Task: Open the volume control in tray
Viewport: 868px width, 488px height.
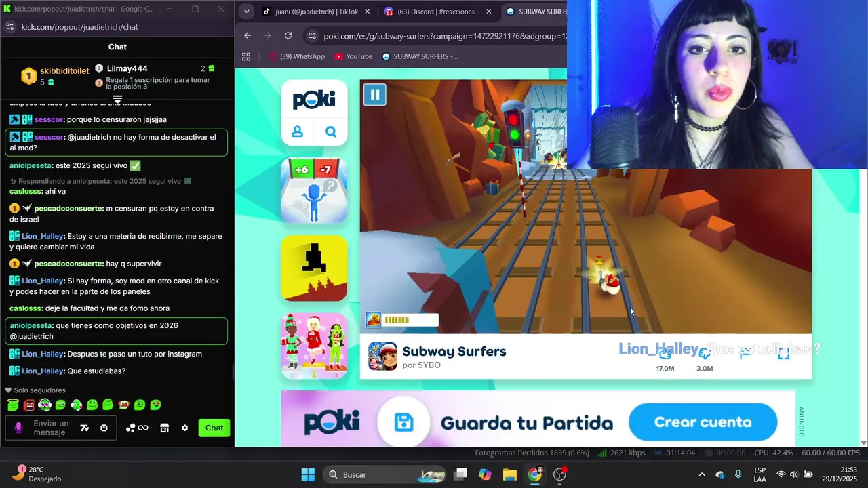Action: [x=793, y=474]
